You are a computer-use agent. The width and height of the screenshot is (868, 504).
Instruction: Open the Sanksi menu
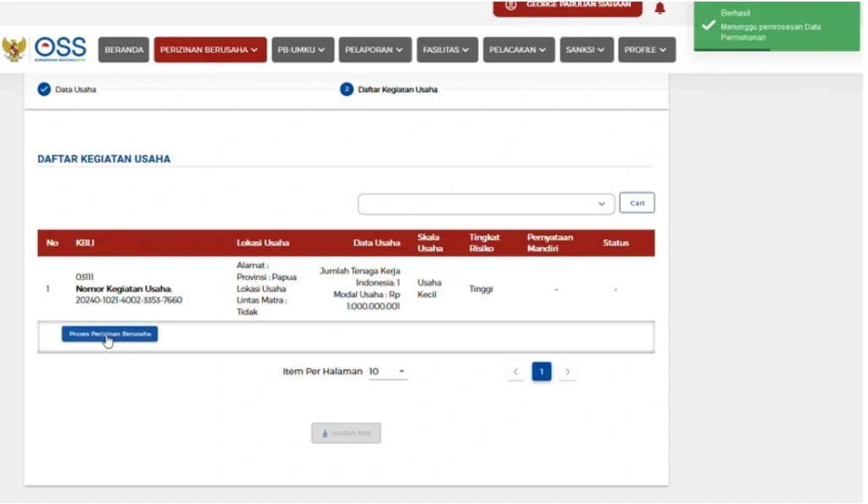click(587, 50)
